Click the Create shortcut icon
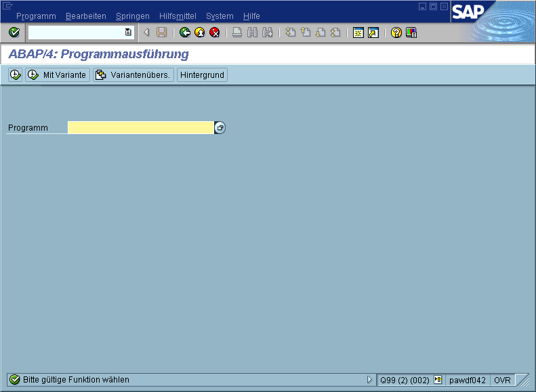The image size is (536, 392). point(373,32)
